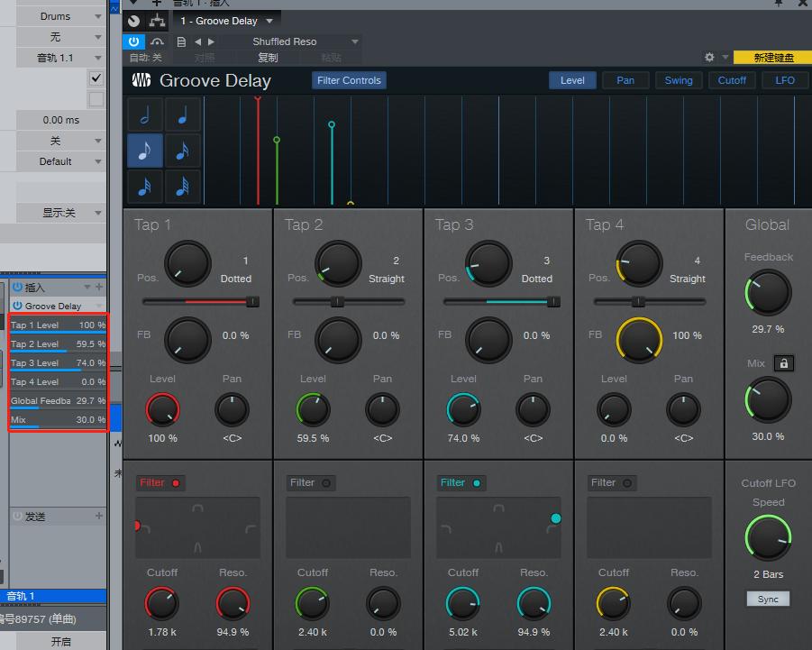Viewport: 812px width, 650px height.
Task: Enable Tap 4 Filter
Action: click(x=612, y=482)
